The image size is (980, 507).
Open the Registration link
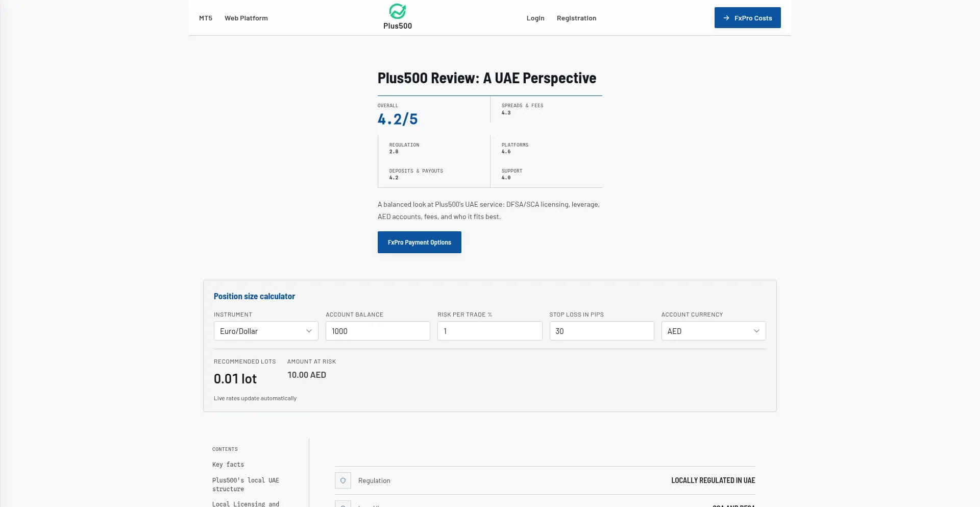pos(576,18)
